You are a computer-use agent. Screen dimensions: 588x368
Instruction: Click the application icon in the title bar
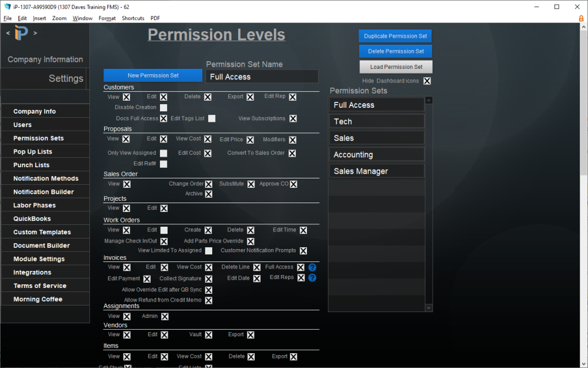click(6, 6)
